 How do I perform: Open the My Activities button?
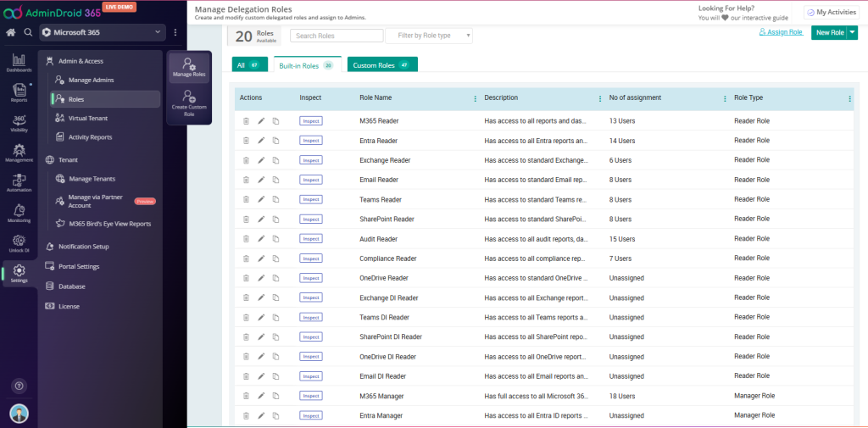click(832, 12)
